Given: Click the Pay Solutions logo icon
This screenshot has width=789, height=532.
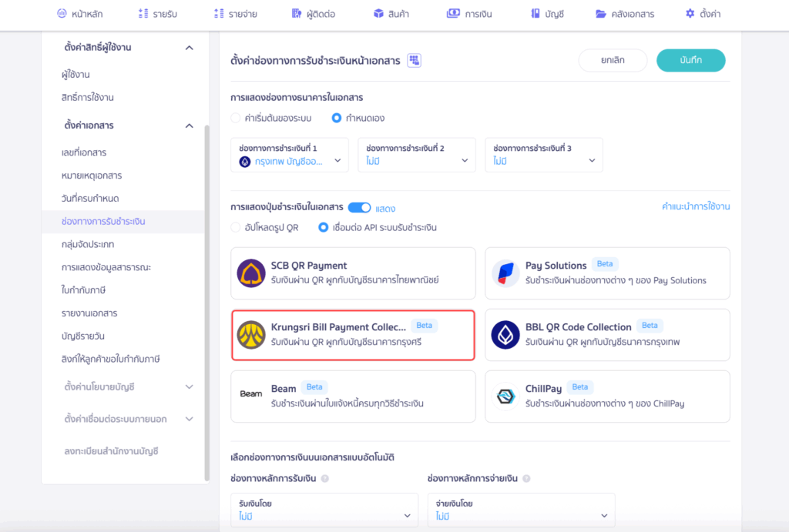Looking at the screenshot, I should [x=505, y=273].
